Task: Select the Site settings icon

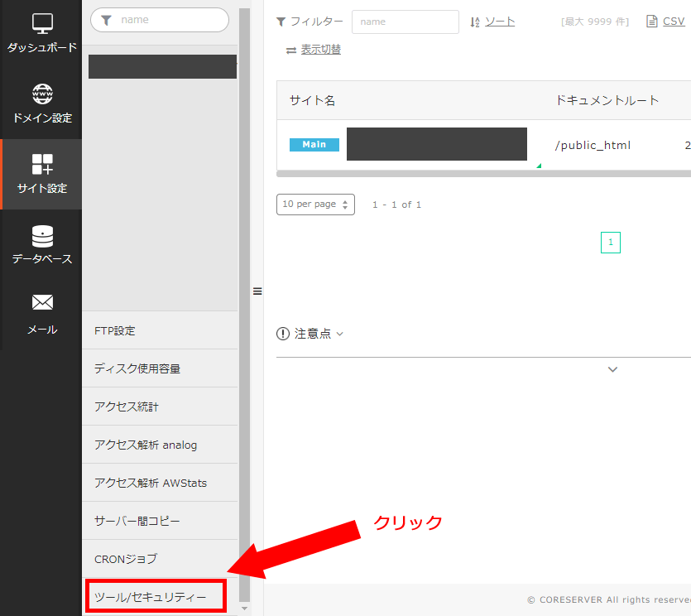Action: tap(42, 163)
